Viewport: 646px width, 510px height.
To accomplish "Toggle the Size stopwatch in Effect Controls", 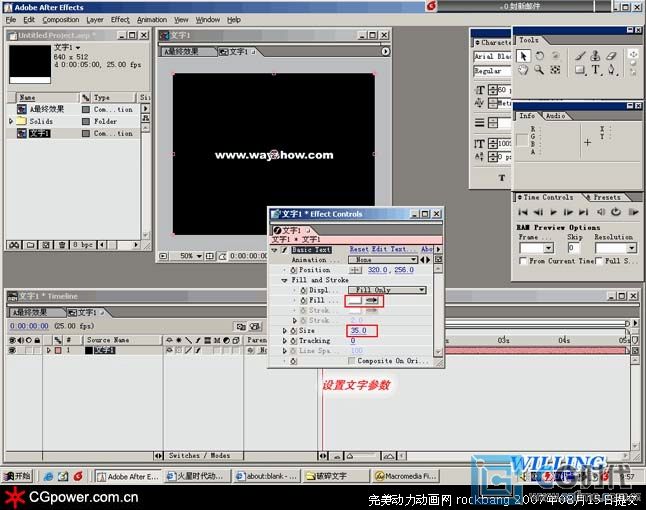I will click(x=293, y=331).
